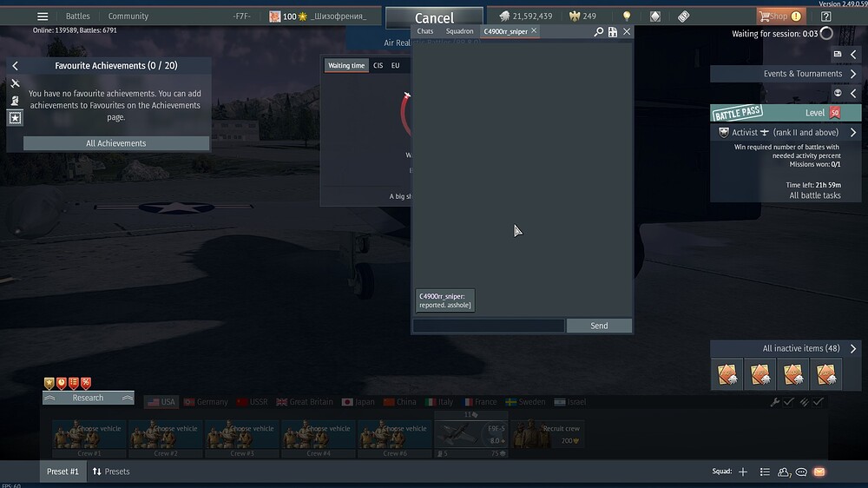Click the chat search magnifier icon

pyautogui.click(x=598, y=31)
